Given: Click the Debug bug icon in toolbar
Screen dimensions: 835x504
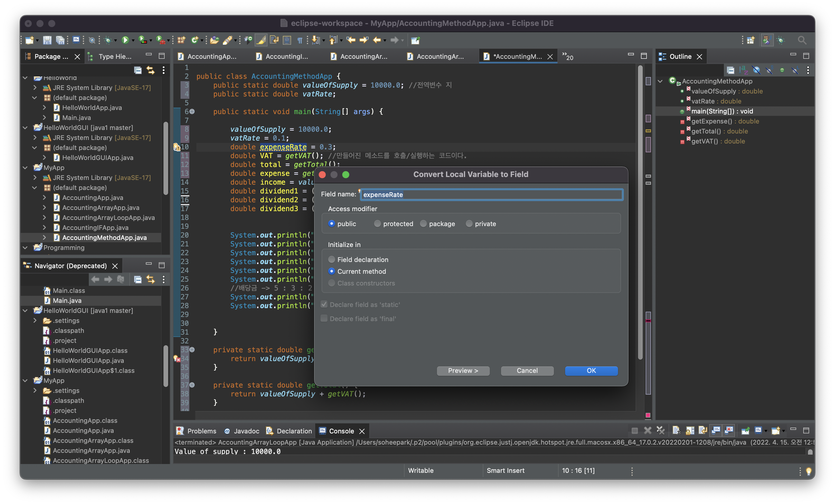Looking at the screenshot, I should (x=108, y=40).
